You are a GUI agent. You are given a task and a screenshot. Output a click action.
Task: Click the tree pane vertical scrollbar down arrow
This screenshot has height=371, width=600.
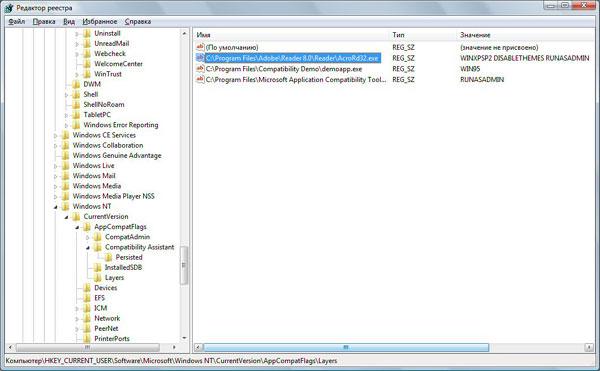pyautogui.click(x=184, y=338)
